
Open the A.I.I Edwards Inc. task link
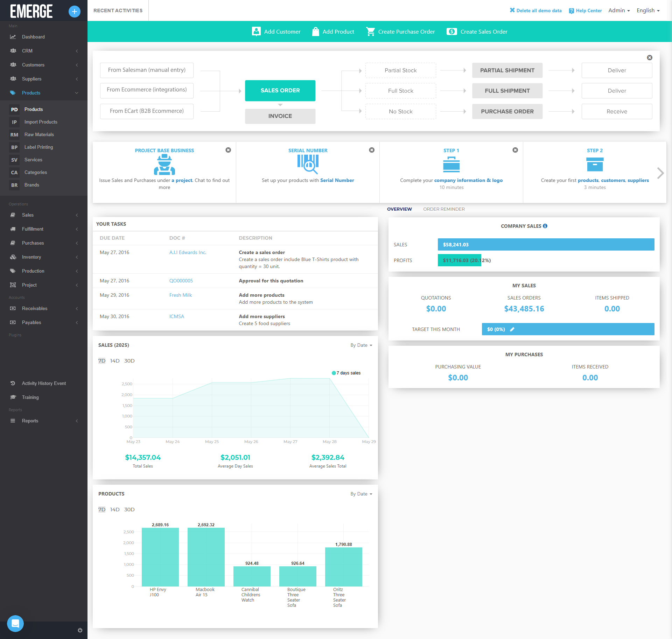point(188,252)
